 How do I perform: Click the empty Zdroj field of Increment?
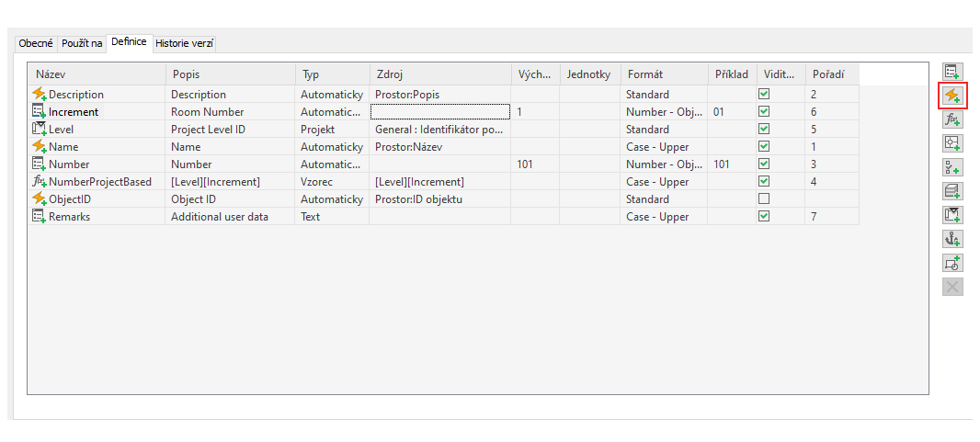click(439, 112)
